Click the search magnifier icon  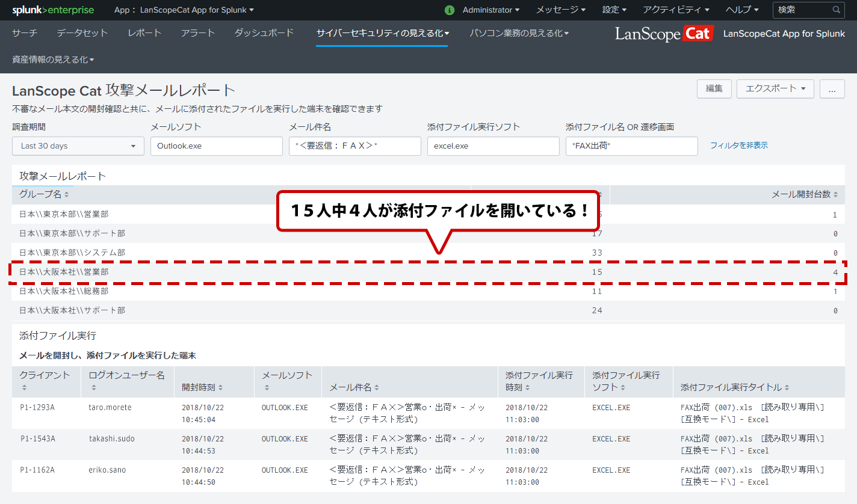point(837,10)
